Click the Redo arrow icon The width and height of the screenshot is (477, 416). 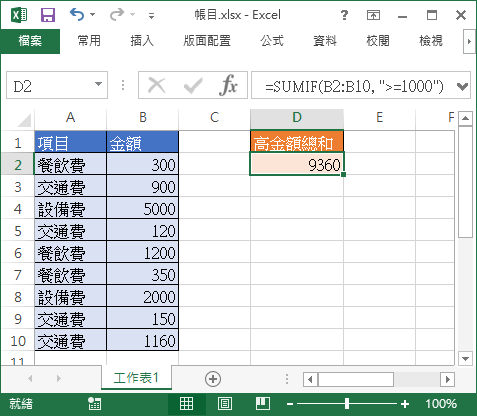(117, 15)
